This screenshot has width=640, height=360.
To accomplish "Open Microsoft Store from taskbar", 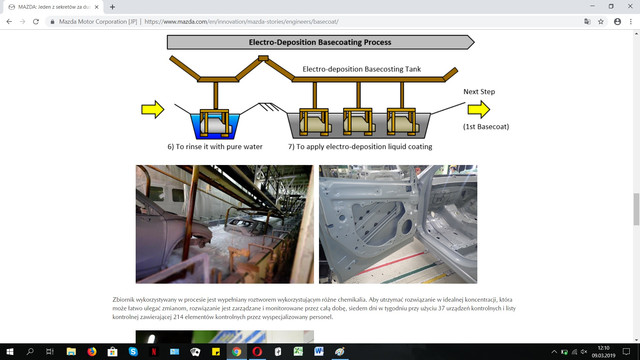I will coord(112,351).
